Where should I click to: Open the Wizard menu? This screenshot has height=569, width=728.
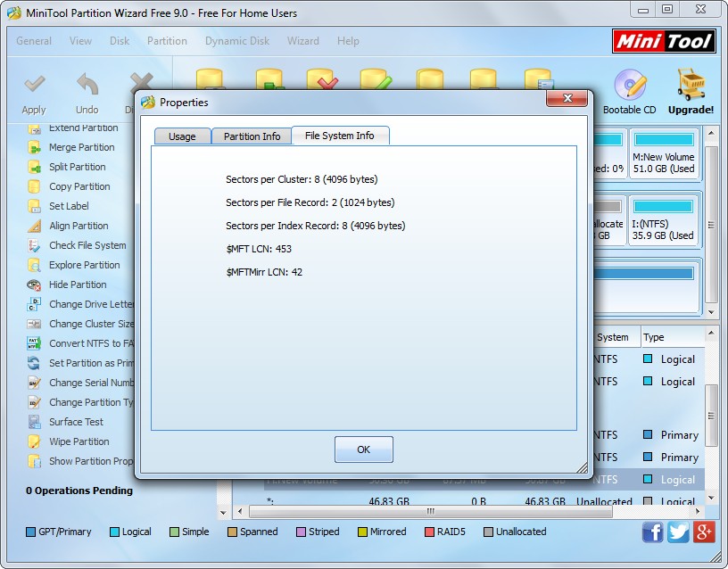[x=303, y=41]
